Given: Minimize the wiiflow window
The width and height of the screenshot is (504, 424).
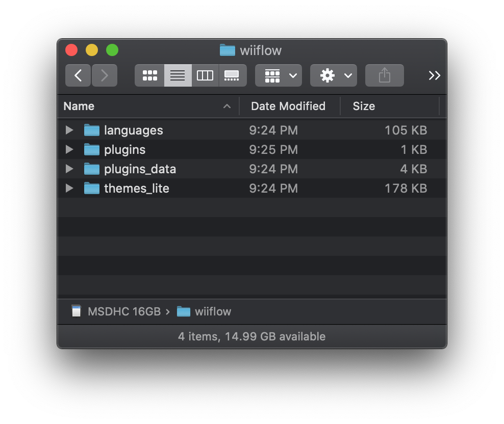Looking at the screenshot, I should point(92,50).
